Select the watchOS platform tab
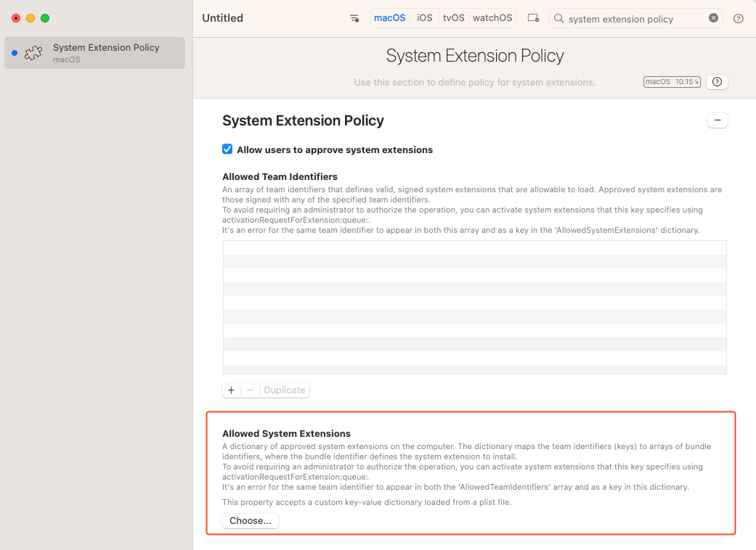Screen dimensions: 756x550 (492, 18)
